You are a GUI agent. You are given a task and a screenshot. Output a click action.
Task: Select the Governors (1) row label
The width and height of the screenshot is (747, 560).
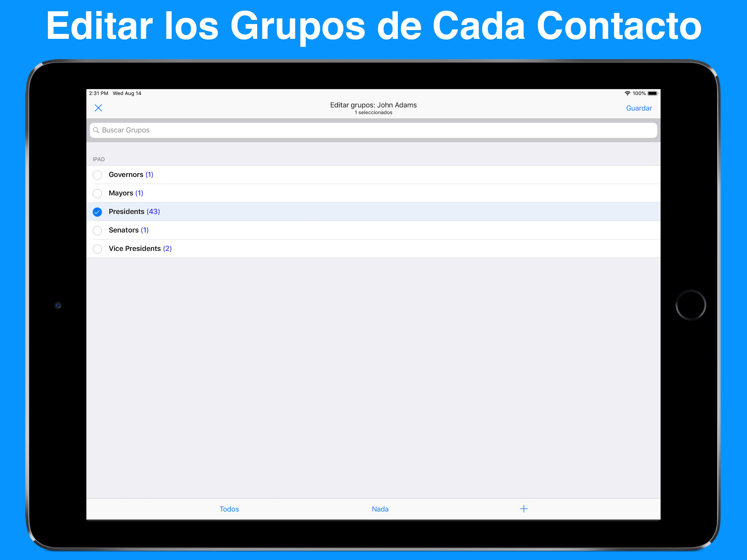coord(131,175)
